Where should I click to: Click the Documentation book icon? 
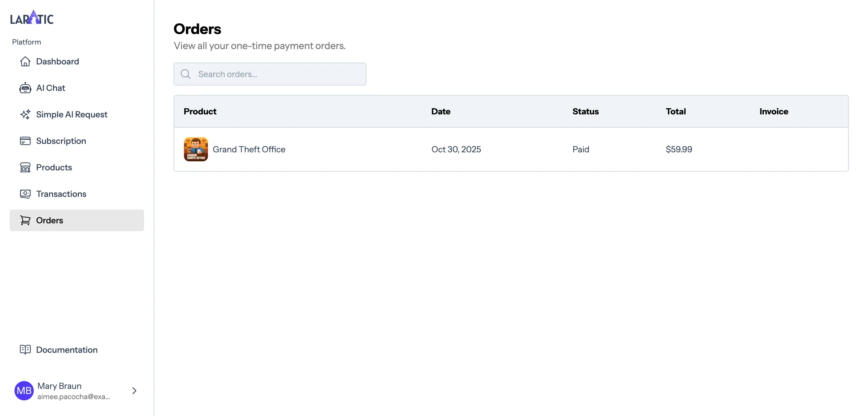pyautogui.click(x=25, y=350)
